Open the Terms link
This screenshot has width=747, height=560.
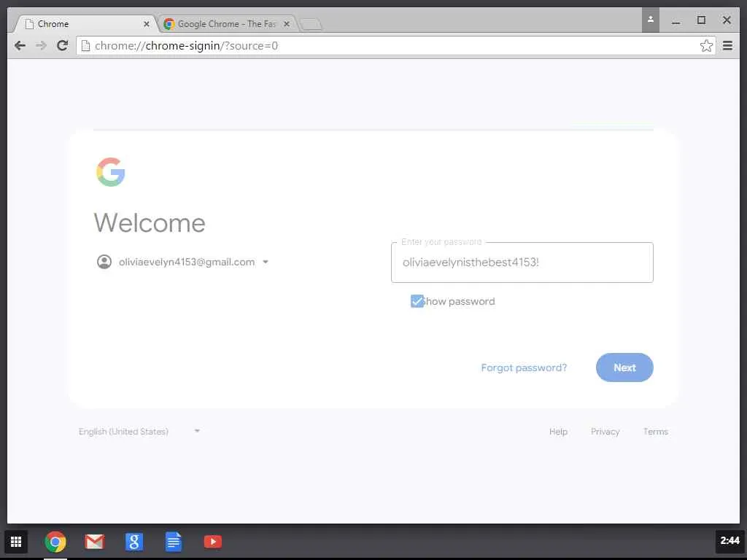[656, 432]
